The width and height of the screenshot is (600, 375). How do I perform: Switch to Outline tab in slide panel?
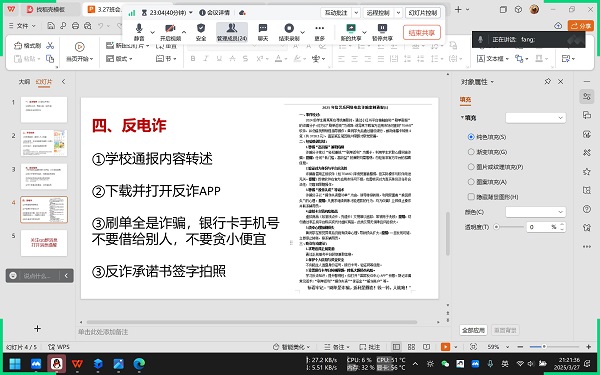24,82
